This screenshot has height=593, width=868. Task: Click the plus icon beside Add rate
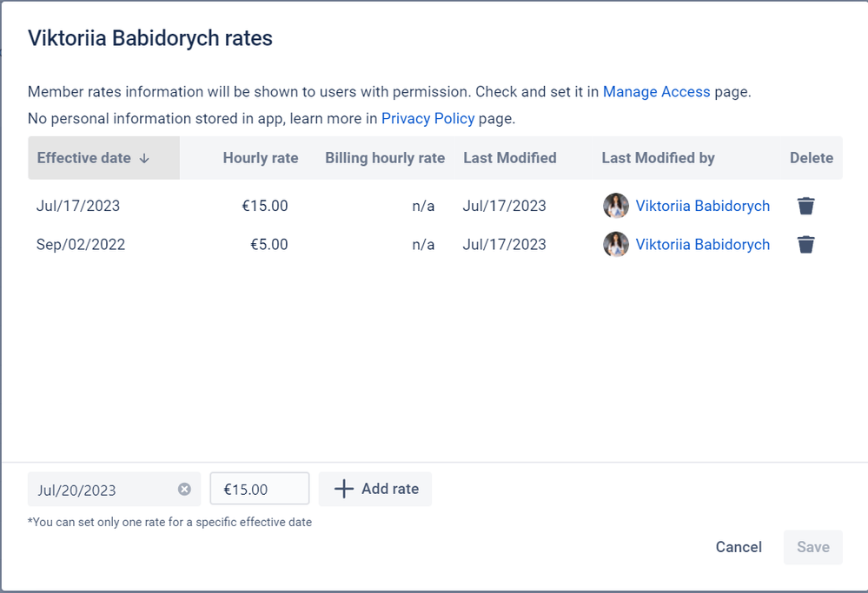[344, 489]
